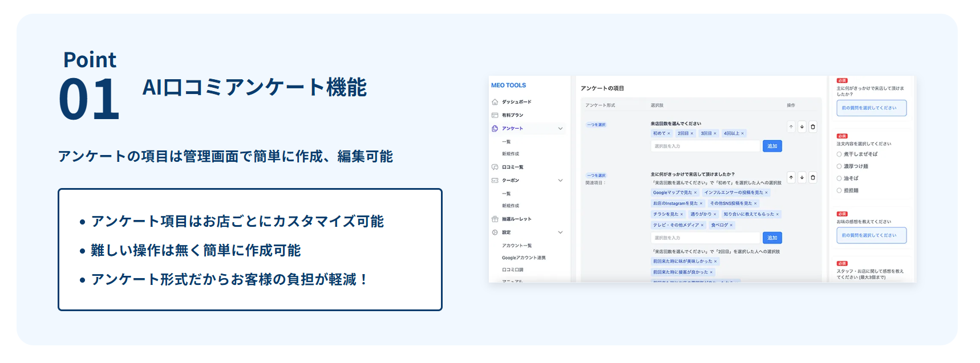Move 主に何がきっかけ question up
The width and height of the screenshot is (980, 363).
click(791, 177)
